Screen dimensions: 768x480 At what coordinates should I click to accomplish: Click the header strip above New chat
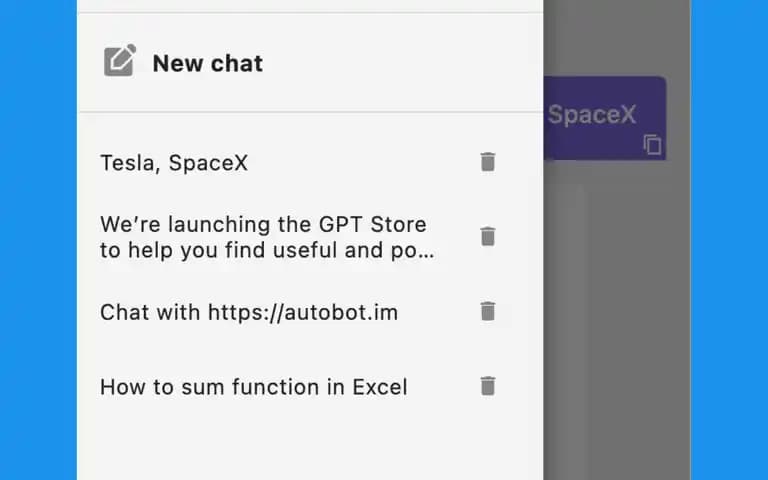coord(310,6)
